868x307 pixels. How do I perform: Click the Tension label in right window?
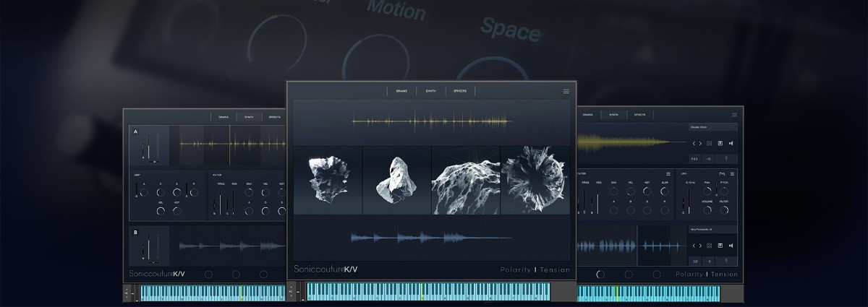pyautogui.click(x=725, y=274)
